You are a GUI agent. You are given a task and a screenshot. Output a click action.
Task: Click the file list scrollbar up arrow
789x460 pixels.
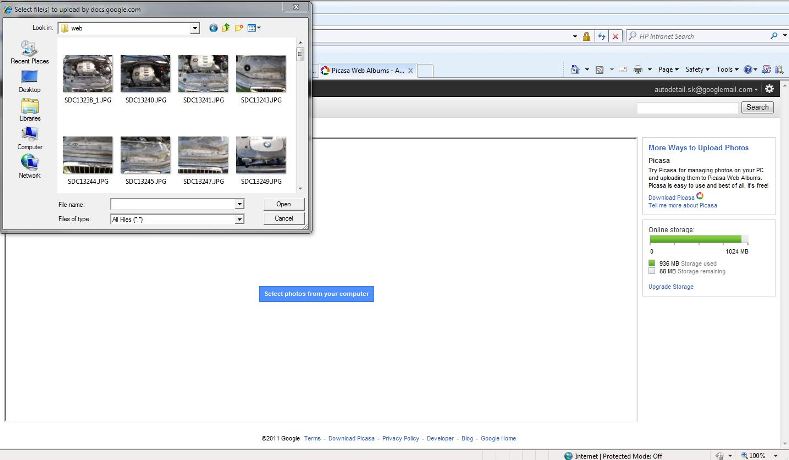[x=300, y=43]
